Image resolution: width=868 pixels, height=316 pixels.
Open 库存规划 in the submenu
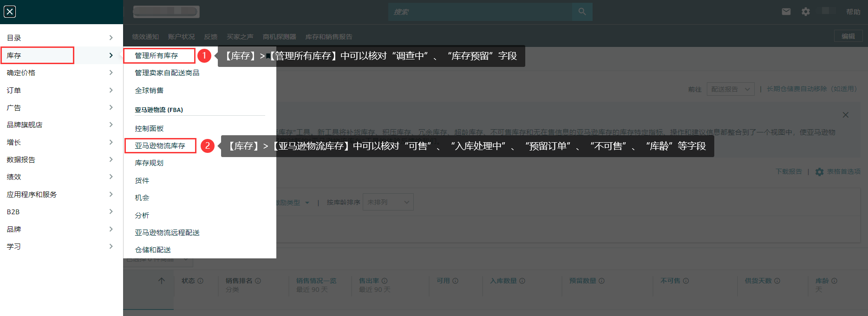tap(149, 163)
